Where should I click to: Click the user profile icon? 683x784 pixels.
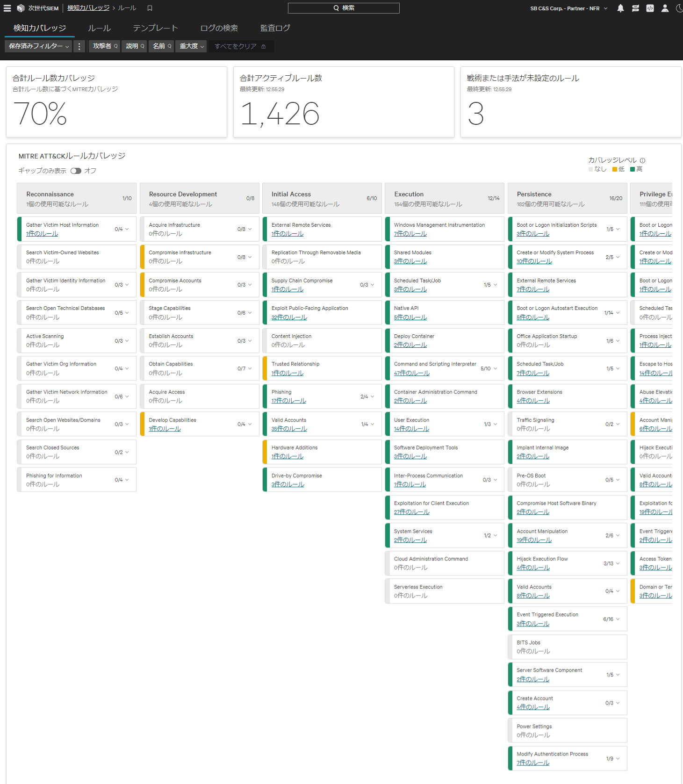pyautogui.click(x=664, y=8)
